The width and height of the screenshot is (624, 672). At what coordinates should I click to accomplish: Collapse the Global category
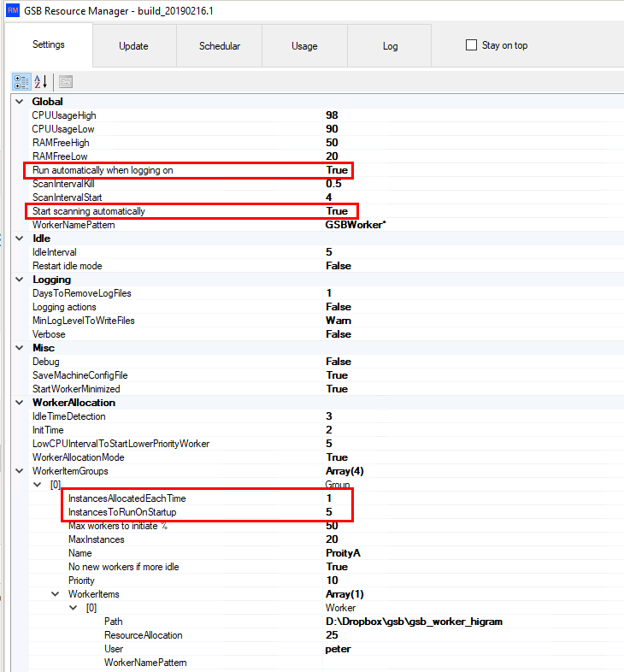pos(20,102)
